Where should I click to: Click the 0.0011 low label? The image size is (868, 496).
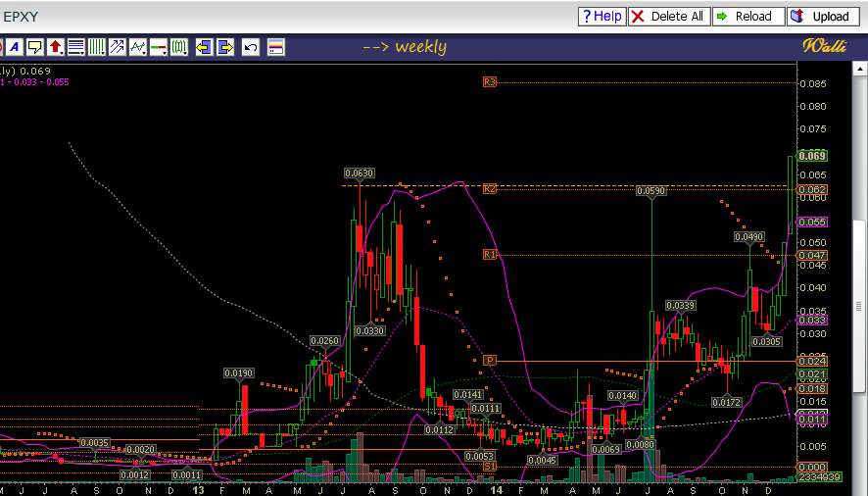pos(186,475)
